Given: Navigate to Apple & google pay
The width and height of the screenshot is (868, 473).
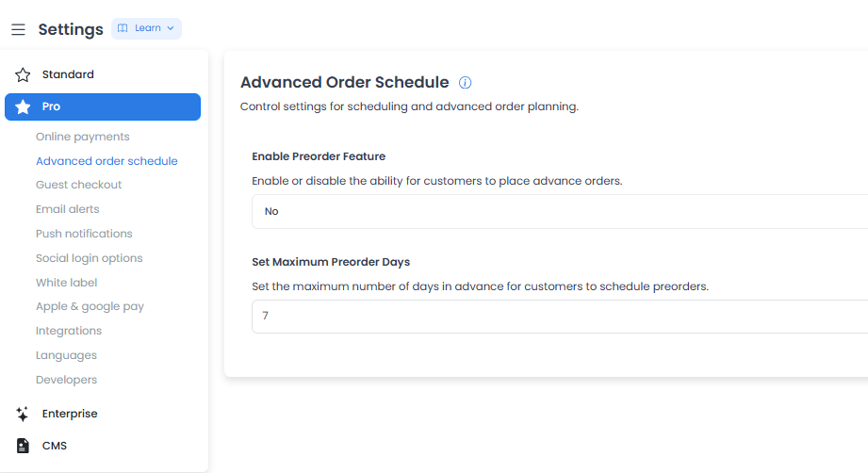Looking at the screenshot, I should pyautogui.click(x=90, y=306).
